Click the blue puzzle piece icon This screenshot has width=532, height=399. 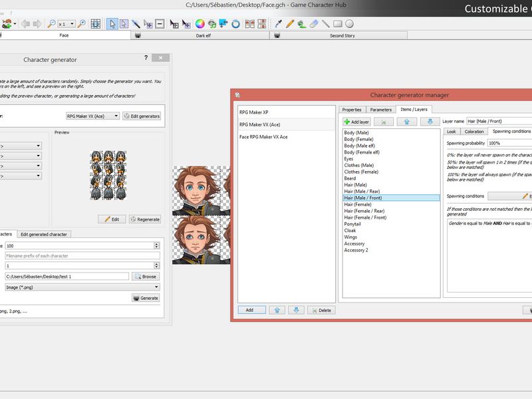click(x=223, y=24)
